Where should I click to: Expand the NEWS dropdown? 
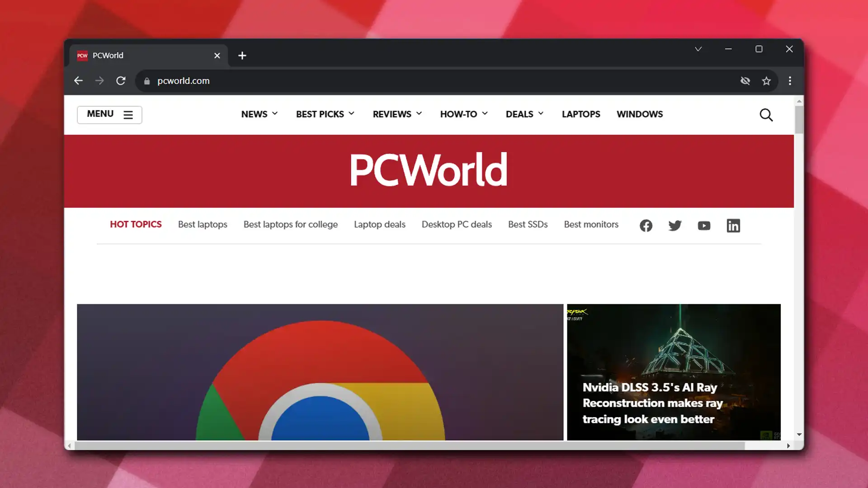click(x=259, y=114)
